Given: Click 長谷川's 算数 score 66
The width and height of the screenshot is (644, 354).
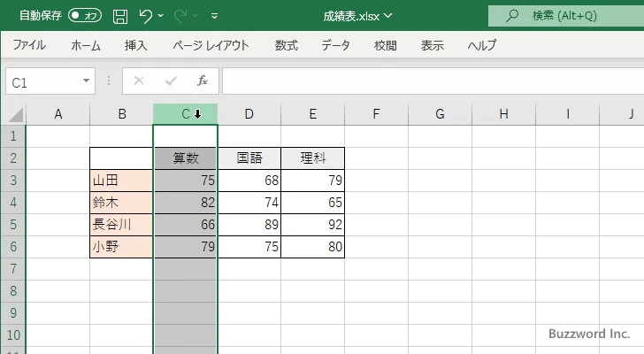Looking at the screenshot, I should [x=185, y=225].
